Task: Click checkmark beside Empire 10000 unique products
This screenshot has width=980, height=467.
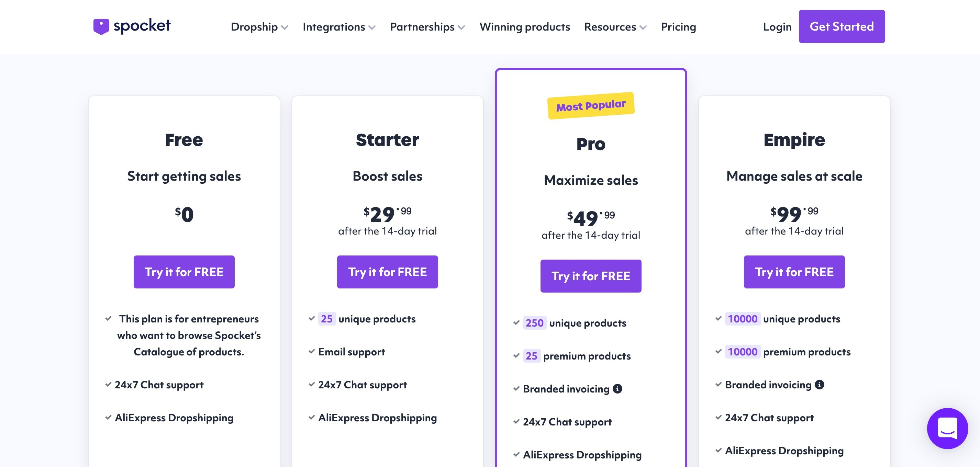Action: (x=718, y=318)
